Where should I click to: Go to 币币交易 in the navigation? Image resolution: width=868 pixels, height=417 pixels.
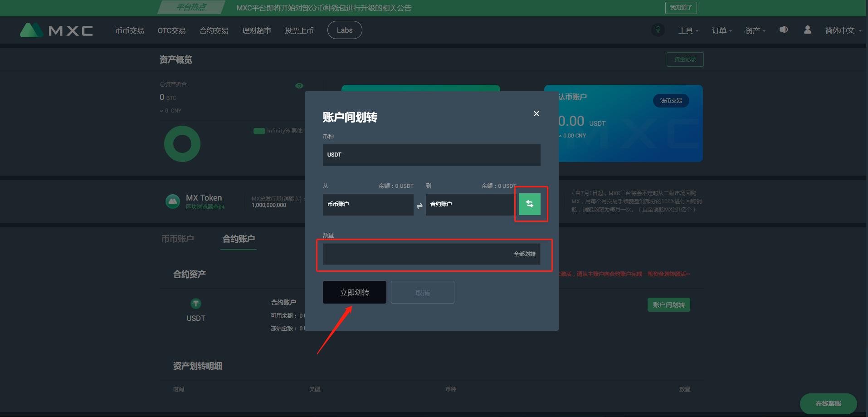[130, 30]
